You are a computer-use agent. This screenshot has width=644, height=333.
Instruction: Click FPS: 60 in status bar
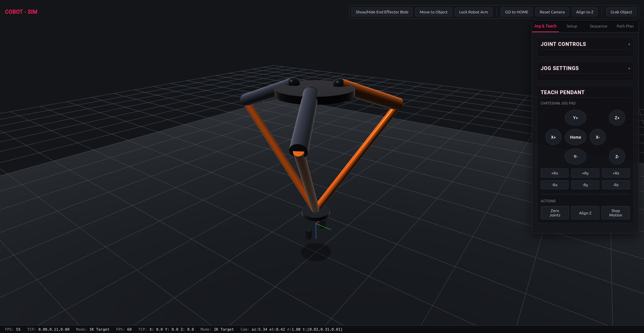point(124,329)
